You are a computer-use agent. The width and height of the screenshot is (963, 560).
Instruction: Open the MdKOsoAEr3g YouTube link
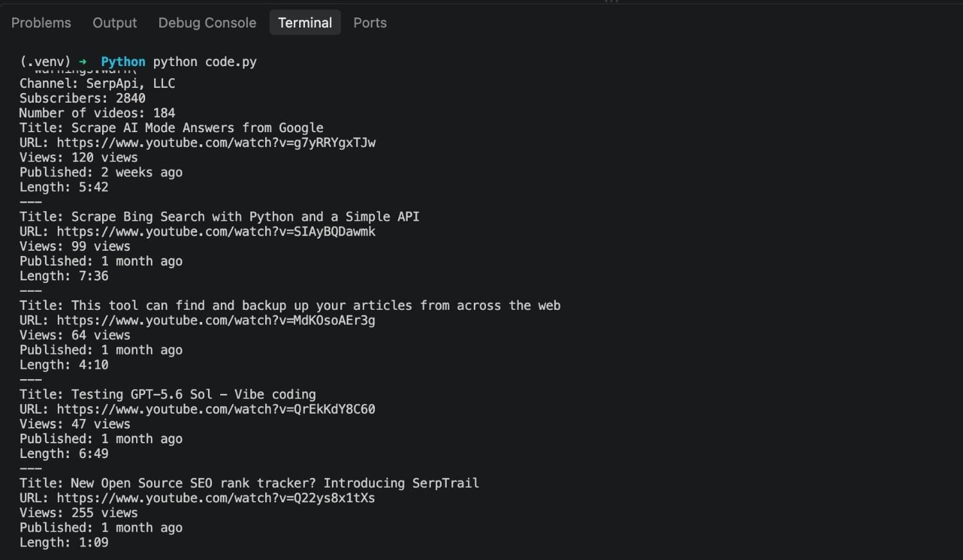tap(216, 320)
